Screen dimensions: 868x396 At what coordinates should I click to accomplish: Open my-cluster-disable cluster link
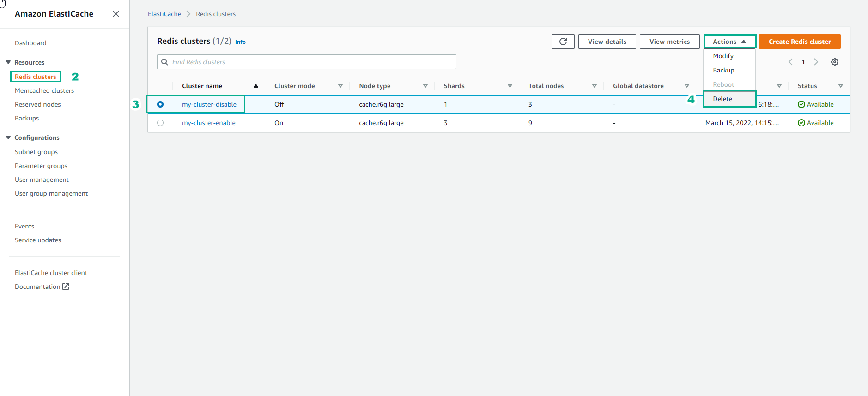point(209,104)
